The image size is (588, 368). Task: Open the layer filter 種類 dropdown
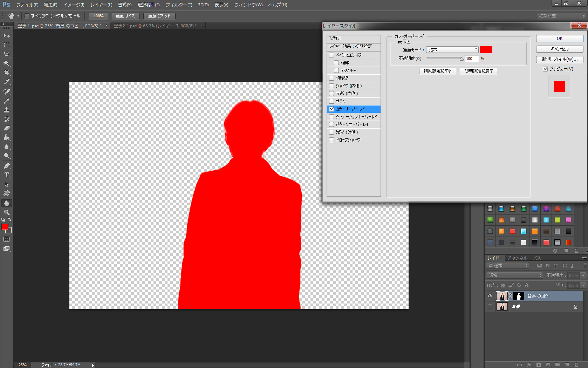[x=507, y=266]
